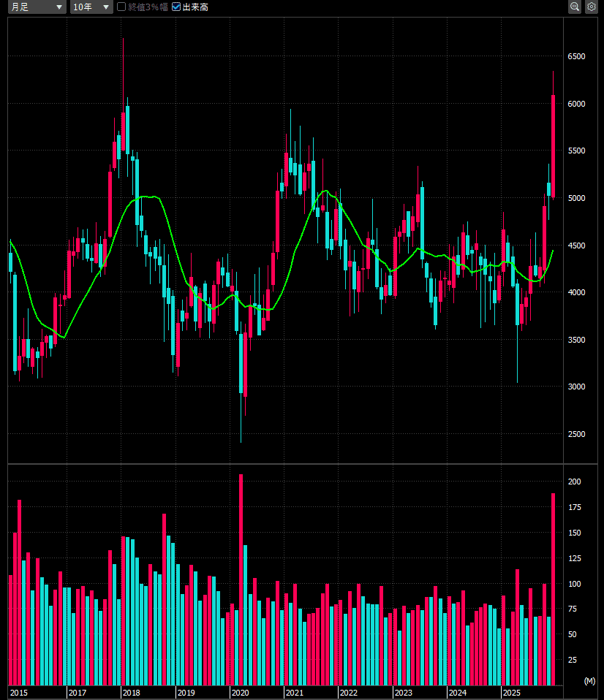Click the 75 volume axis label
Viewport: 604px width, 700px height.
click(x=573, y=609)
